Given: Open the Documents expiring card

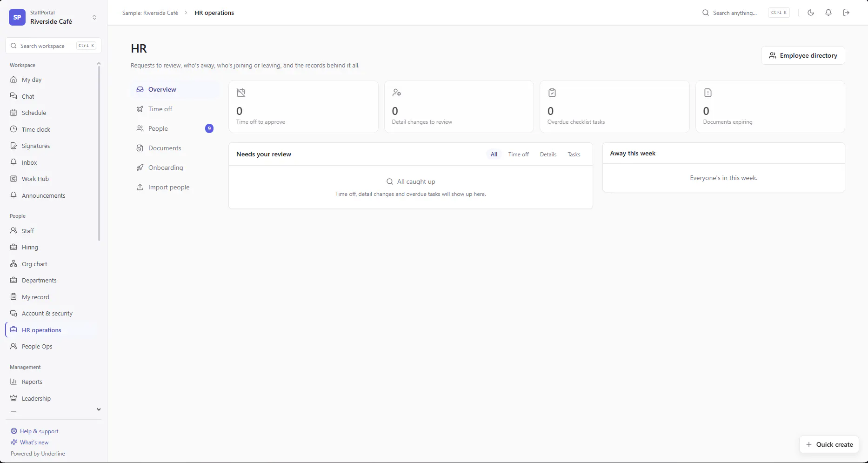Looking at the screenshot, I should pos(770,107).
